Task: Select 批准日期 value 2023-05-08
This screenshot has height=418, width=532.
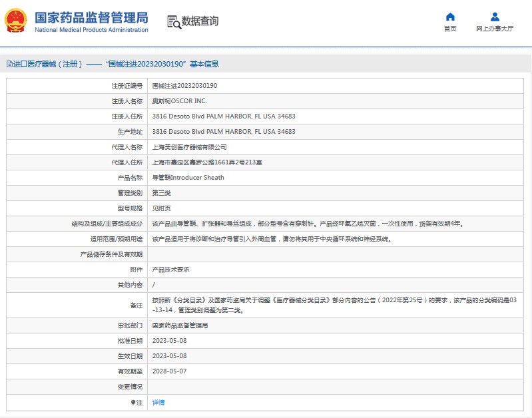Action: coord(169,341)
